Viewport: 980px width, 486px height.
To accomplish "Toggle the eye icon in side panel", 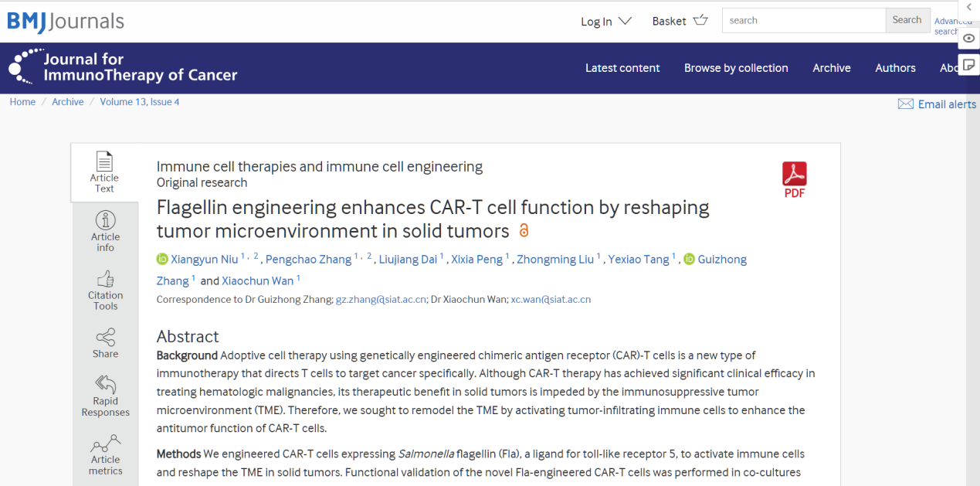I will click(969, 38).
